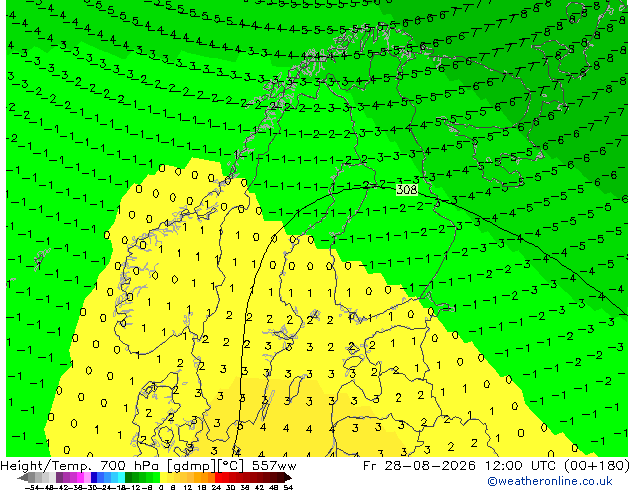
Task: Pick the cyan legend swatch near -18
Action: (122, 478)
